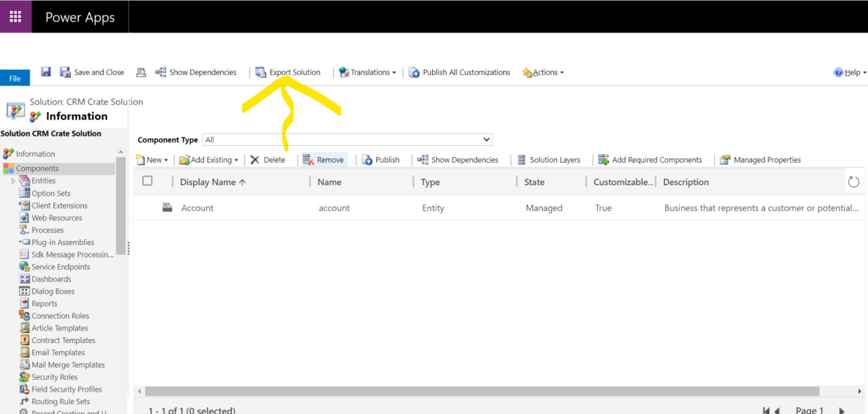
Task: Select Processes in the components sidebar
Action: pos(47,230)
